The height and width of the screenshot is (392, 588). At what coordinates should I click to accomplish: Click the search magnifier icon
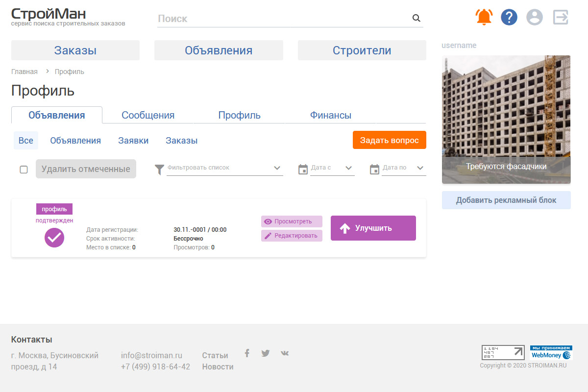[416, 19]
